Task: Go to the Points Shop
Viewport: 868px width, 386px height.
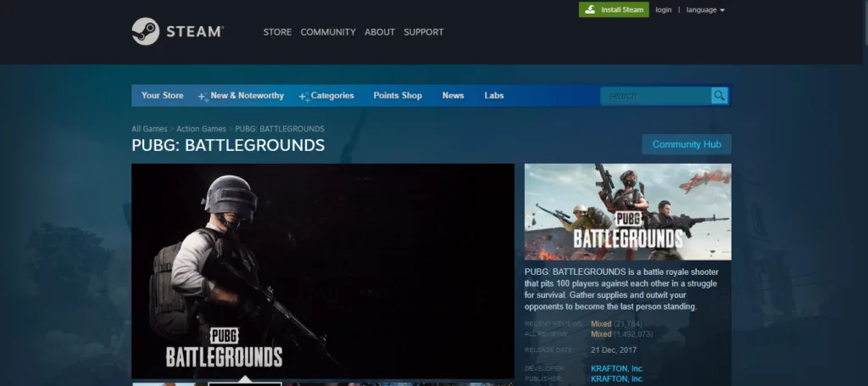Action: coord(398,96)
